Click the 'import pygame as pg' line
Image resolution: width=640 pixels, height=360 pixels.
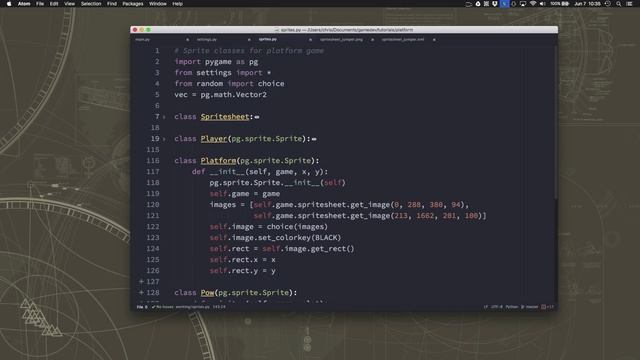216,62
